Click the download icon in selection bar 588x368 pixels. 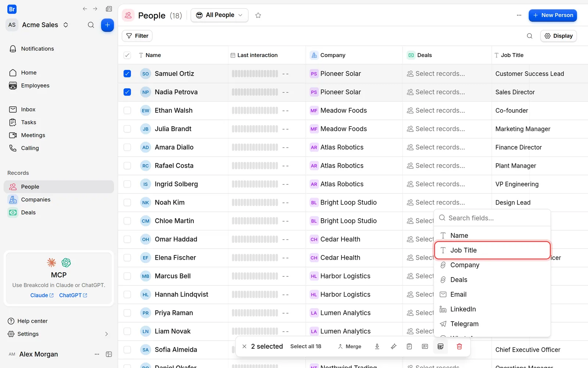(377, 346)
